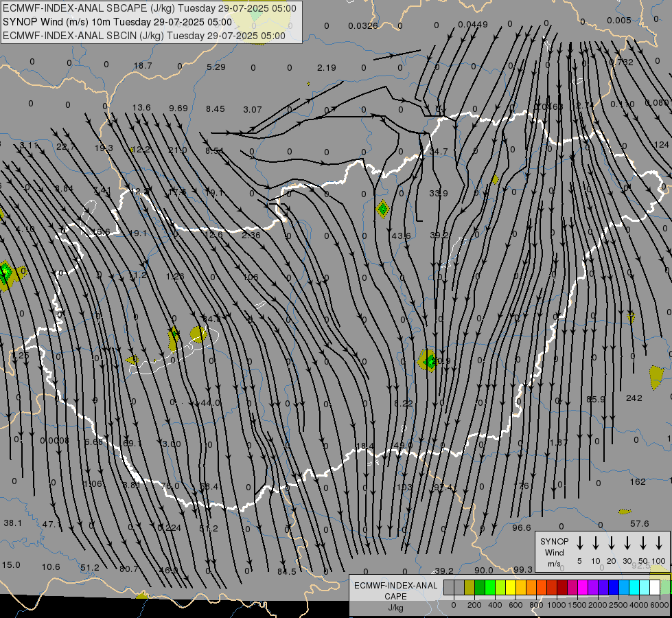The width and height of the screenshot is (672, 618).
Task: Click the map value 90.0
Action: (484, 571)
